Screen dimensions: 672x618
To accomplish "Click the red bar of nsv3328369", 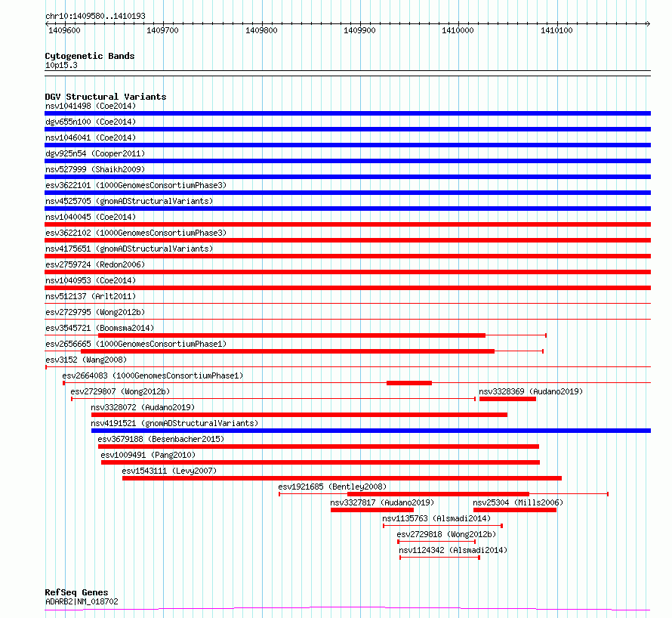I will [x=507, y=399].
